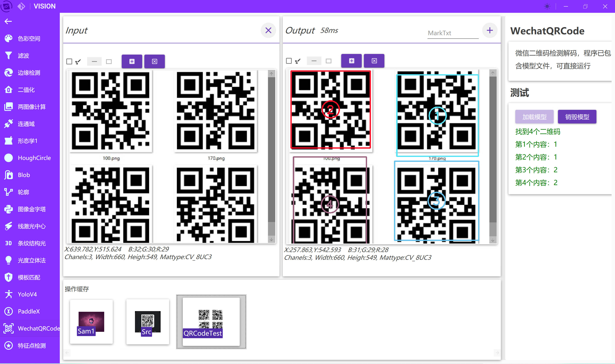
Task: Select the YoloV4 sidebar item
Action: (x=27, y=294)
